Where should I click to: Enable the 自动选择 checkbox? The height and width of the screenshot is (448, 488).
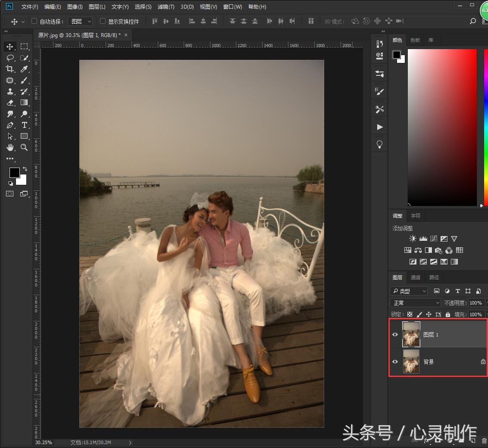pyautogui.click(x=34, y=21)
